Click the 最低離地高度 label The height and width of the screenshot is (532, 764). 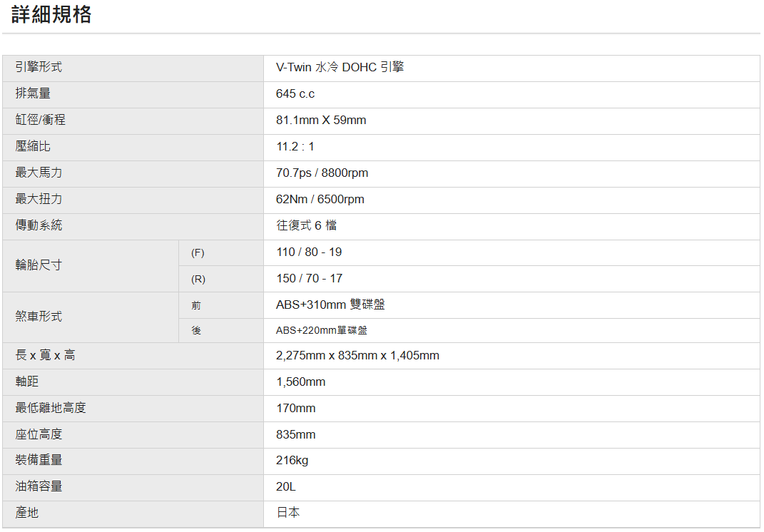(51, 408)
